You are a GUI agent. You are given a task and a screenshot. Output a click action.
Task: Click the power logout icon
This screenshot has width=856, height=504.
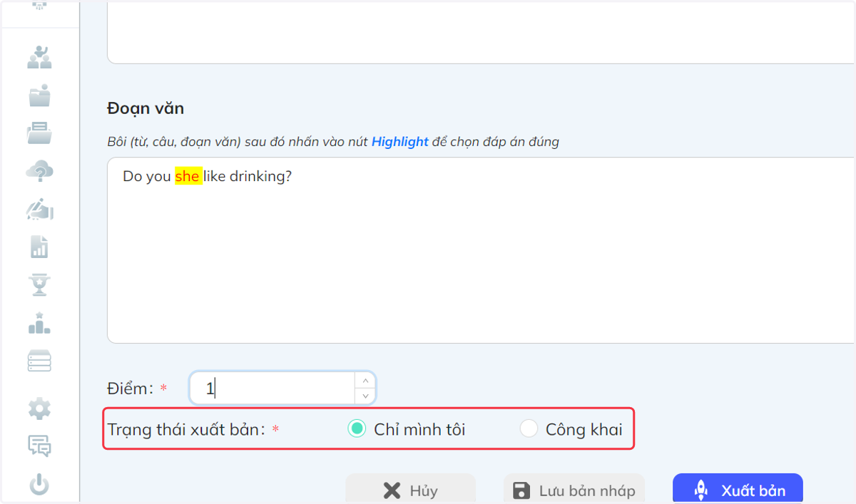pos(39,485)
